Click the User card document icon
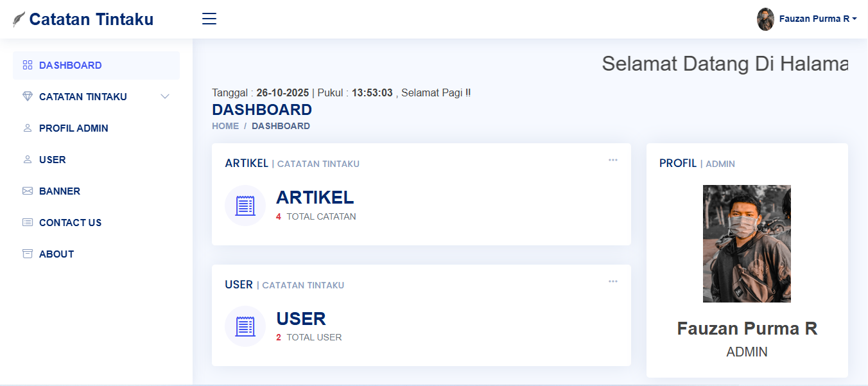 245,326
